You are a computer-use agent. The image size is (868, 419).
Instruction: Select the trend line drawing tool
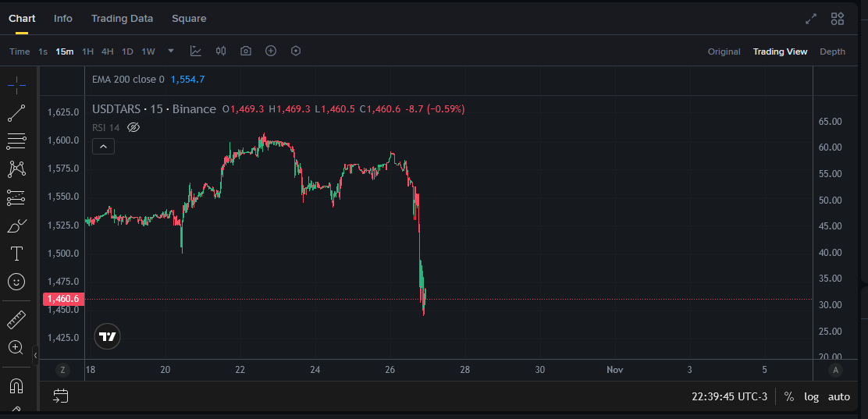pos(16,113)
